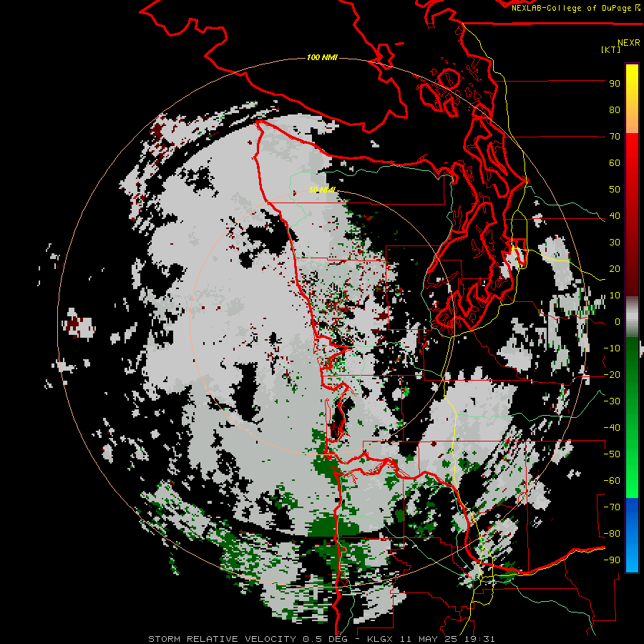Click the positive "20" scale tick label
The image size is (644, 644).
point(615,268)
